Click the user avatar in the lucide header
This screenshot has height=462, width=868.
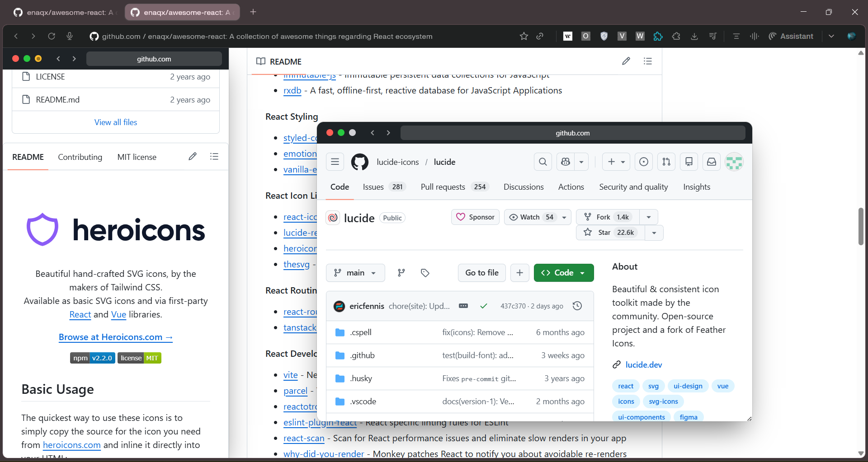point(734,162)
